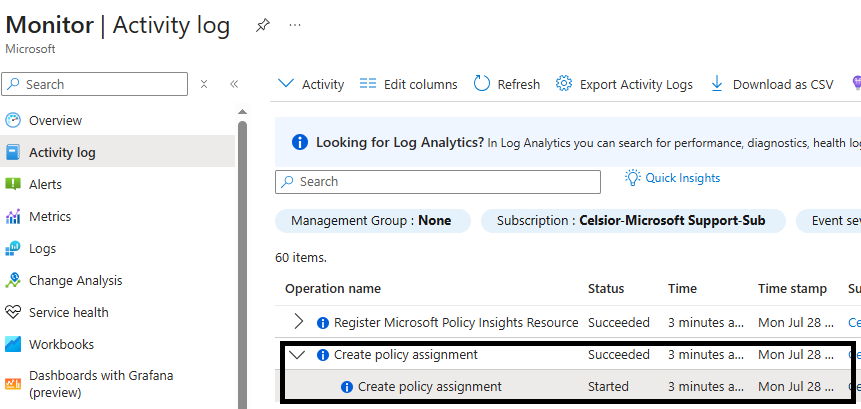Click the Edit columns icon
The width and height of the screenshot is (861, 409).
368,84
